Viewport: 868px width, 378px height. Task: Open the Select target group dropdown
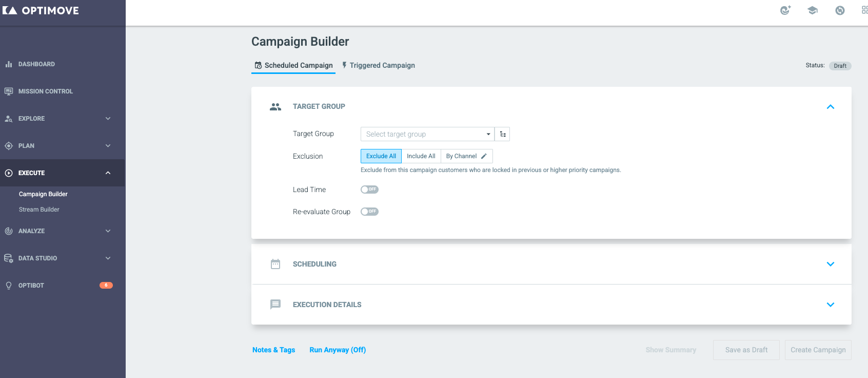click(x=427, y=134)
